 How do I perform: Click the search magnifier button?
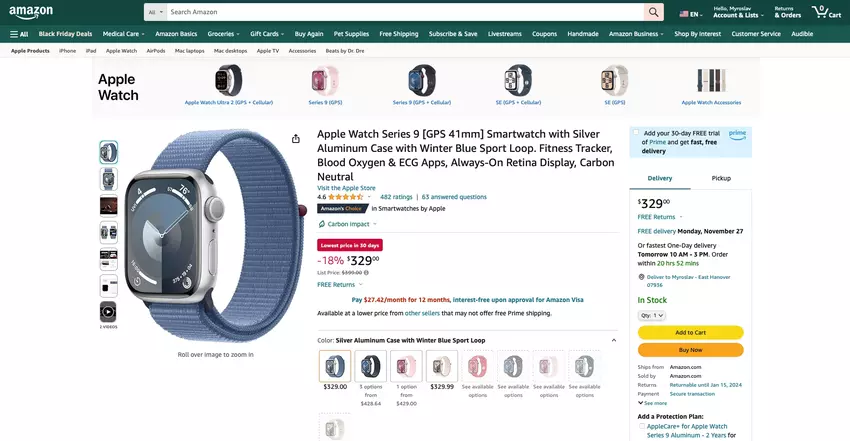(654, 12)
